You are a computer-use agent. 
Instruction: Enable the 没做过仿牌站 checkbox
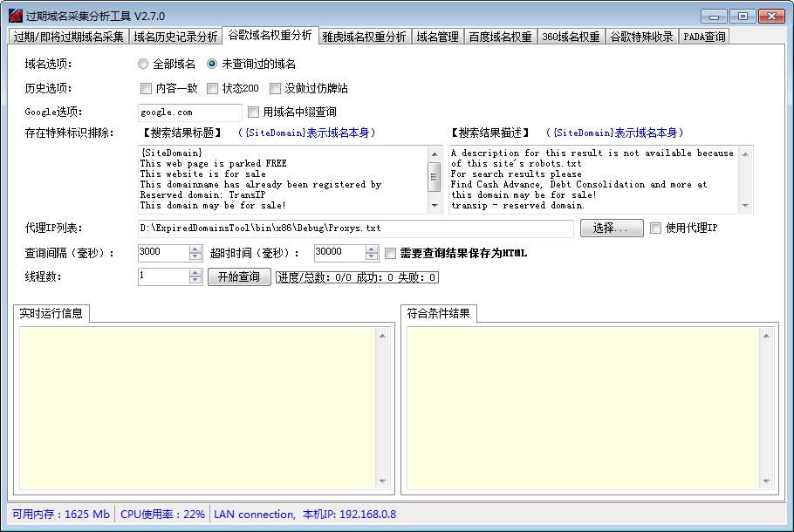tap(276, 88)
